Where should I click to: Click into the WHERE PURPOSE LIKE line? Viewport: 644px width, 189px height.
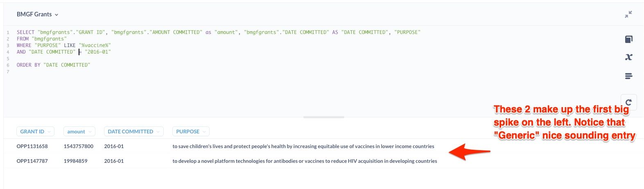(64, 45)
